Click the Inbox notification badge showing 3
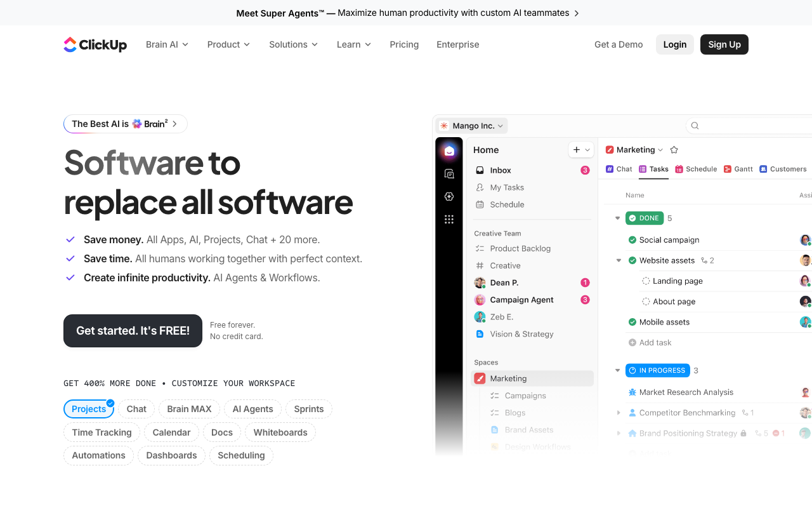 pos(585,170)
